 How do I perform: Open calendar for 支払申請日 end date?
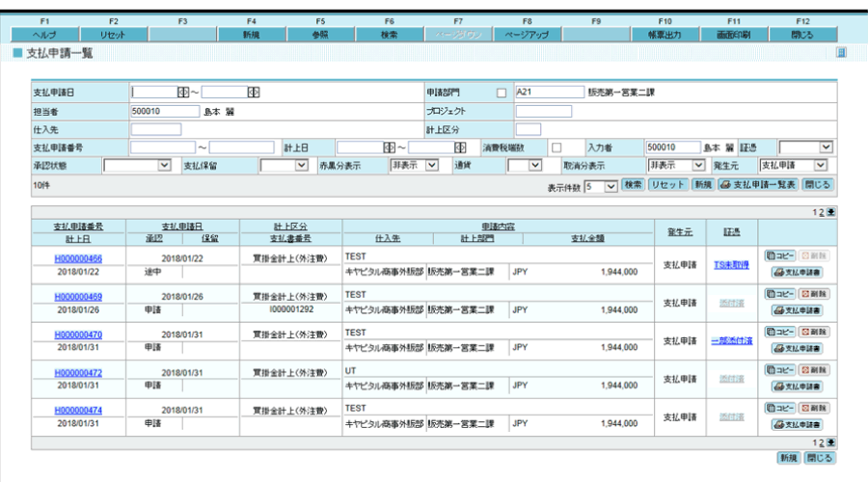coord(254,93)
